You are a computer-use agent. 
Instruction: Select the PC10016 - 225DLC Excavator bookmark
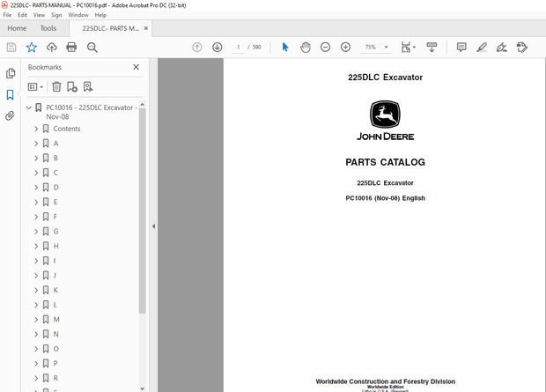[92, 112]
